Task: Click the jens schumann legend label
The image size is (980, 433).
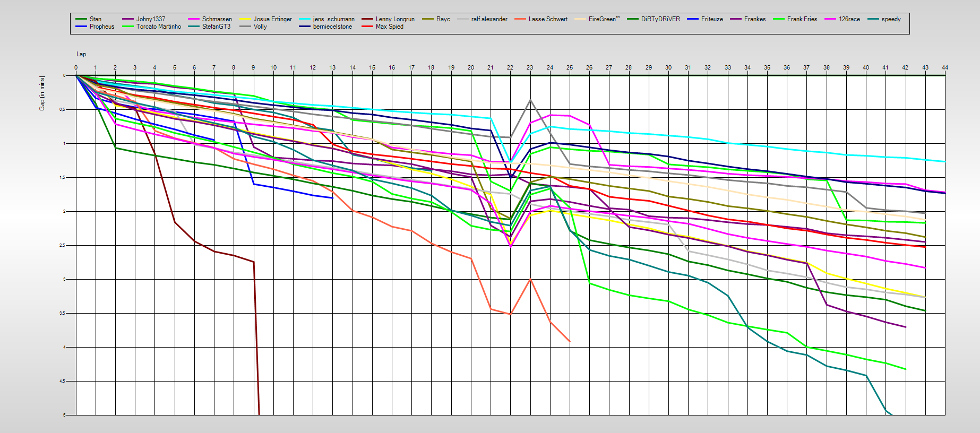Action: pos(334,19)
